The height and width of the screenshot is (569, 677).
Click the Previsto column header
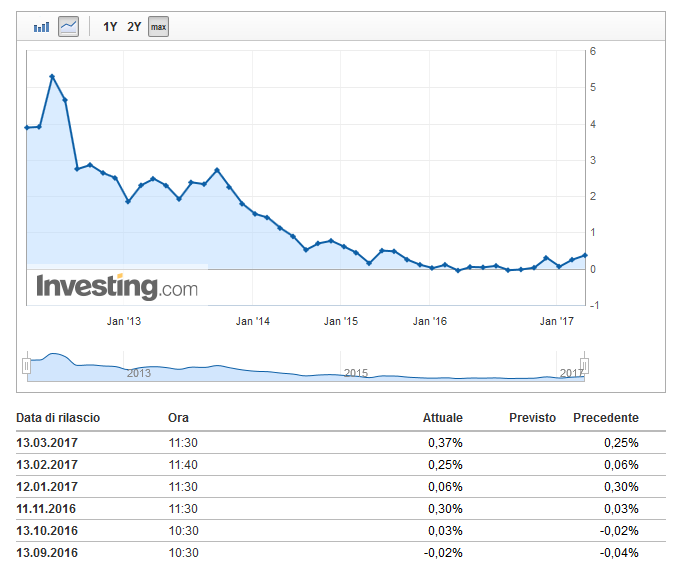pos(532,418)
